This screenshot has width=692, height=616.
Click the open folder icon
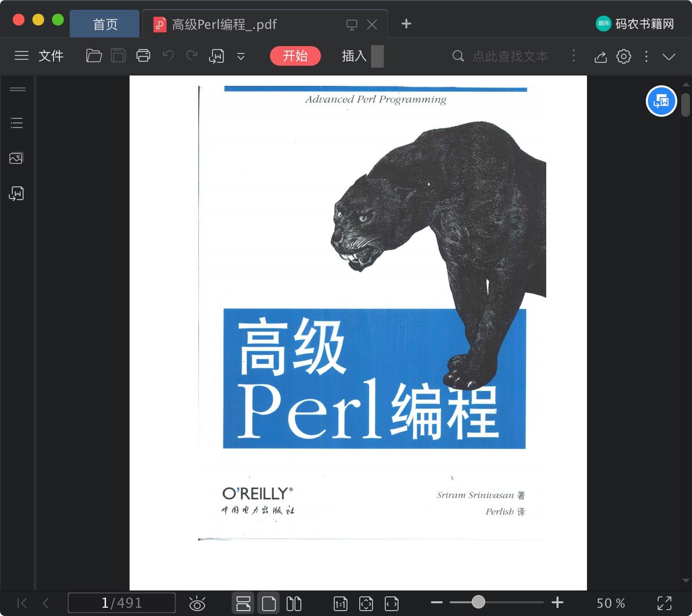94,56
